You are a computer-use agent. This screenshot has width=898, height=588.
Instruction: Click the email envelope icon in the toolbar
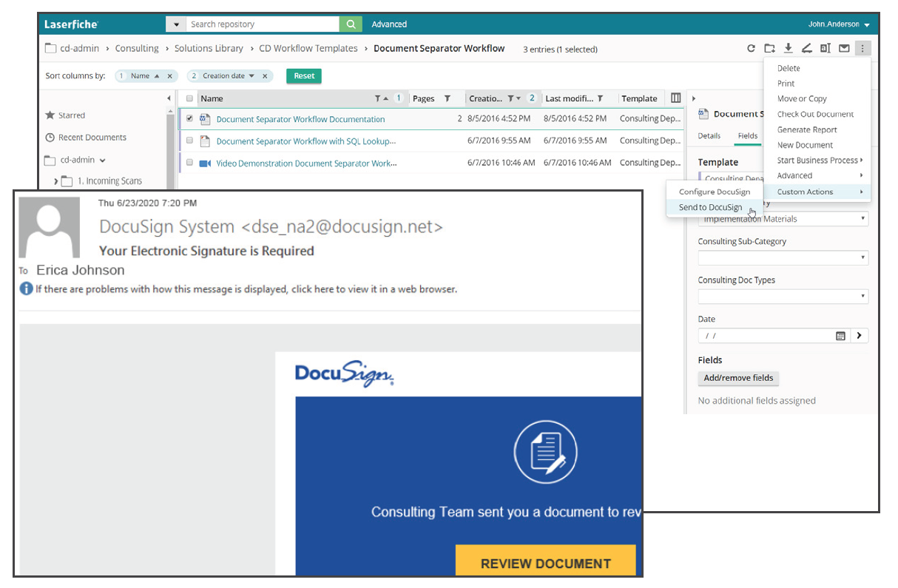844,49
